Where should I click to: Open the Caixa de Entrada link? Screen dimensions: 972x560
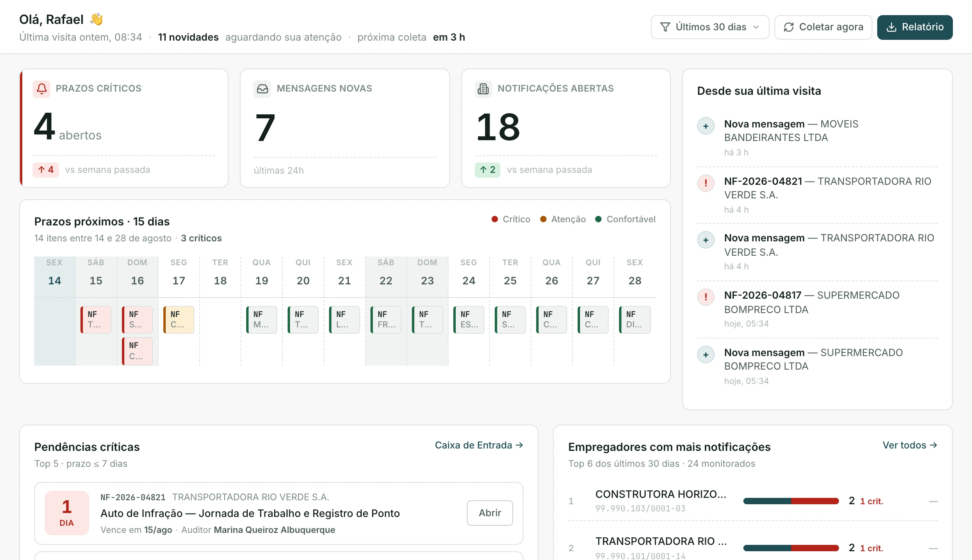click(x=479, y=445)
